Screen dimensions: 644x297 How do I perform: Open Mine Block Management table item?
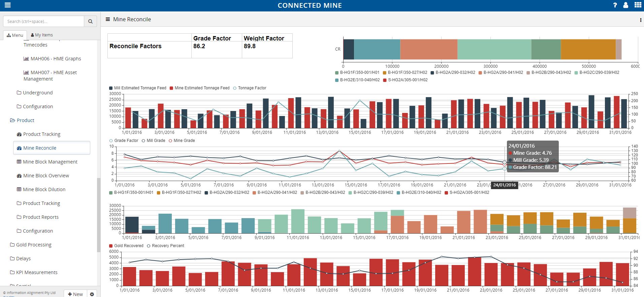pyautogui.click(x=47, y=162)
